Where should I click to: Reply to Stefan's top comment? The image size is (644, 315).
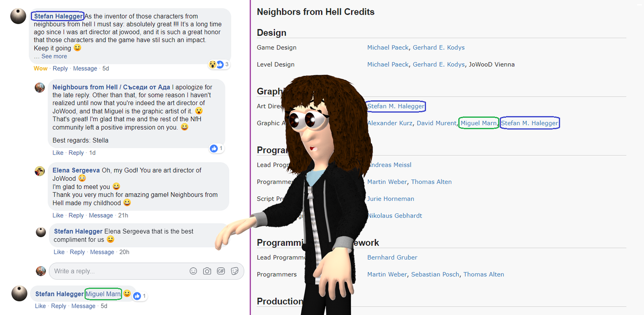coord(60,68)
